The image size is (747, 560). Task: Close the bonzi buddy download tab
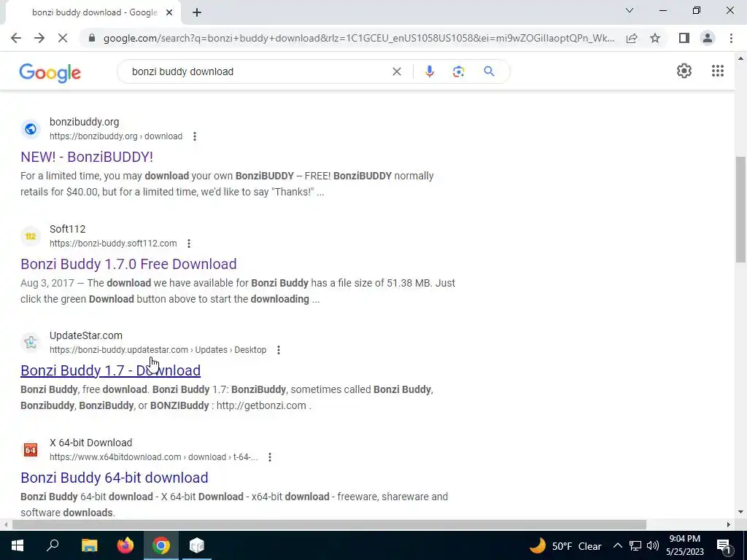pyautogui.click(x=169, y=12)
